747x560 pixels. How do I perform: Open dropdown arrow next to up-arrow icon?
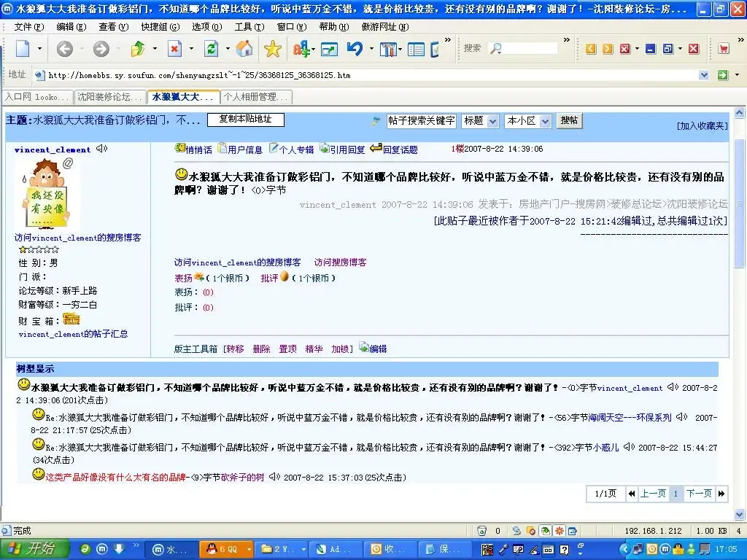click(x=155, y=49)
